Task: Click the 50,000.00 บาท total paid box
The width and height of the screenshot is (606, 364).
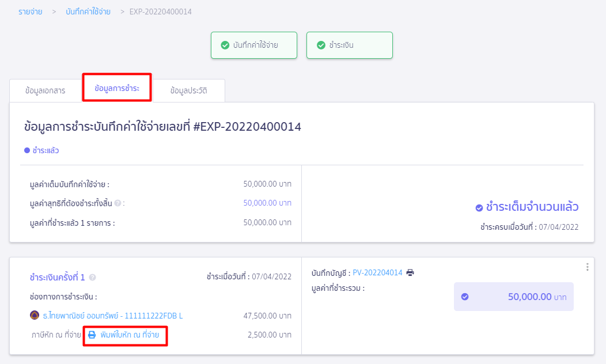Action: coord(514,297)
